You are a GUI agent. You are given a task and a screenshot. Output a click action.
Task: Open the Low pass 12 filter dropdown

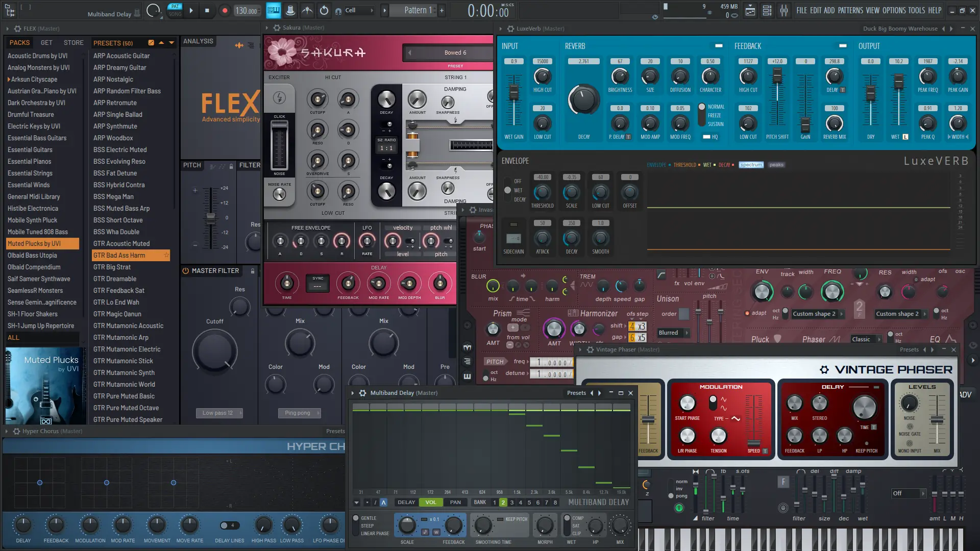219,413
